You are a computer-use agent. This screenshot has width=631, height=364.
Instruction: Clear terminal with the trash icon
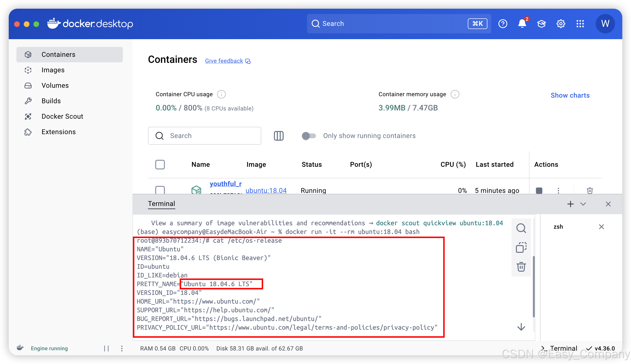521,267
